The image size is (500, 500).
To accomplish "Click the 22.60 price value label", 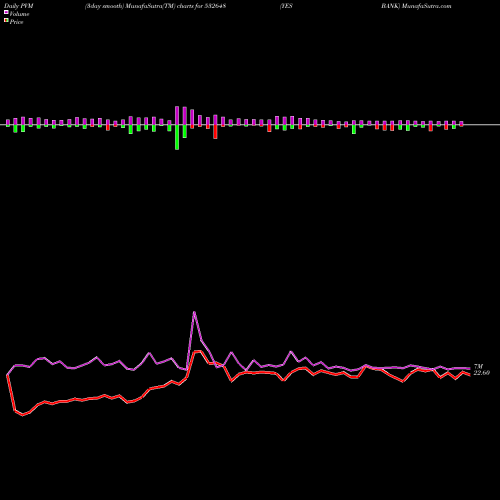I will [x=481, y=373].
